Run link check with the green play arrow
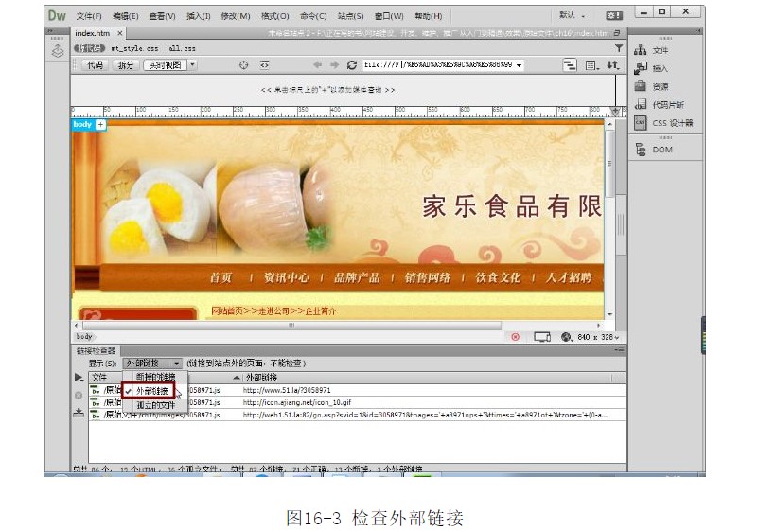Screen dimensions: 776x532 [x=79, y=377]
